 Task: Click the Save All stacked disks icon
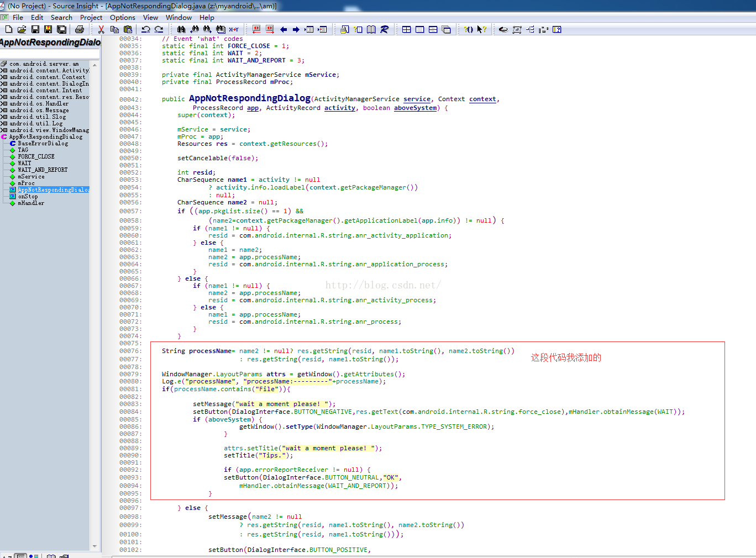[x=61, y=29]
